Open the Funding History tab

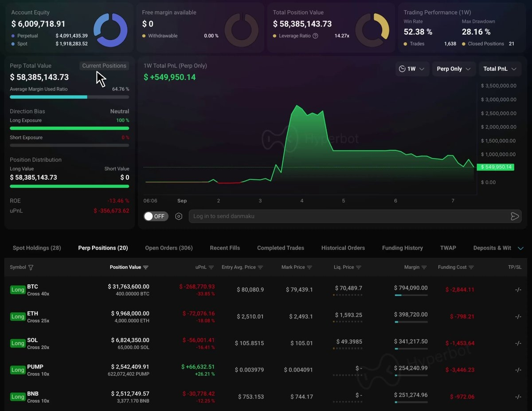pos(403,248)
